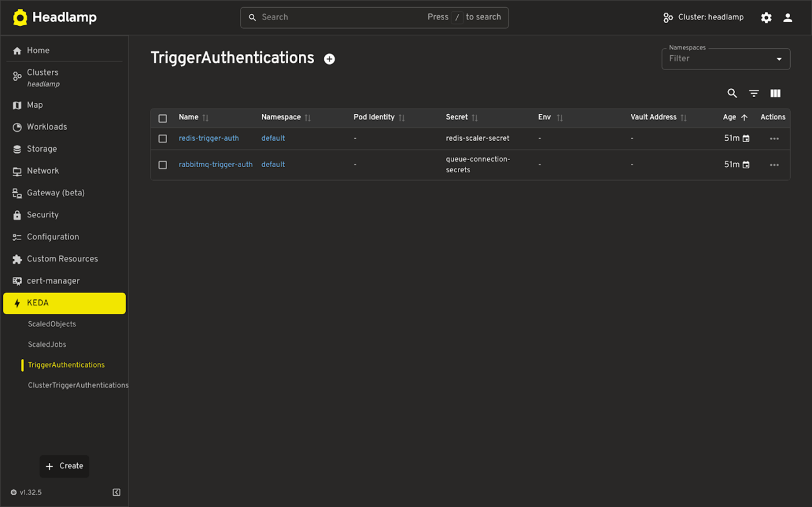812x507 pixels.
Task: Open the Storage sidebar section
Action: [x=64, y=149]
